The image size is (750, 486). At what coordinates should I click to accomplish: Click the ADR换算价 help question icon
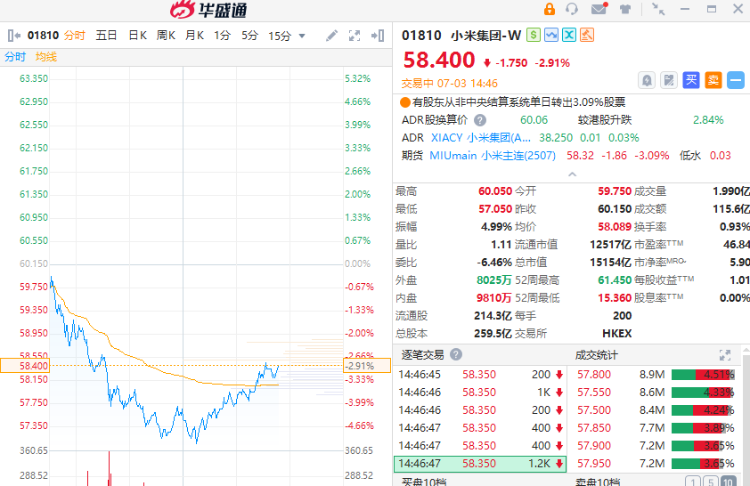click(480, 120)
